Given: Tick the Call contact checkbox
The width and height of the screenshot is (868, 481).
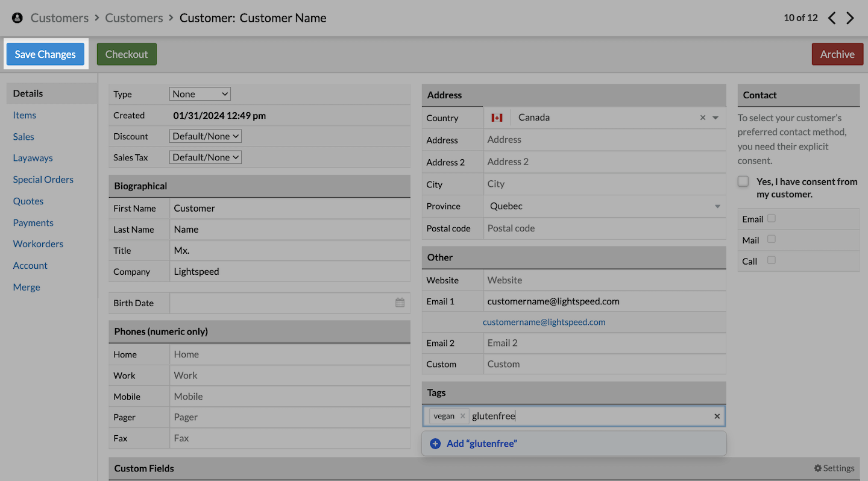Looking at the screenshot, I should point(772,260).
